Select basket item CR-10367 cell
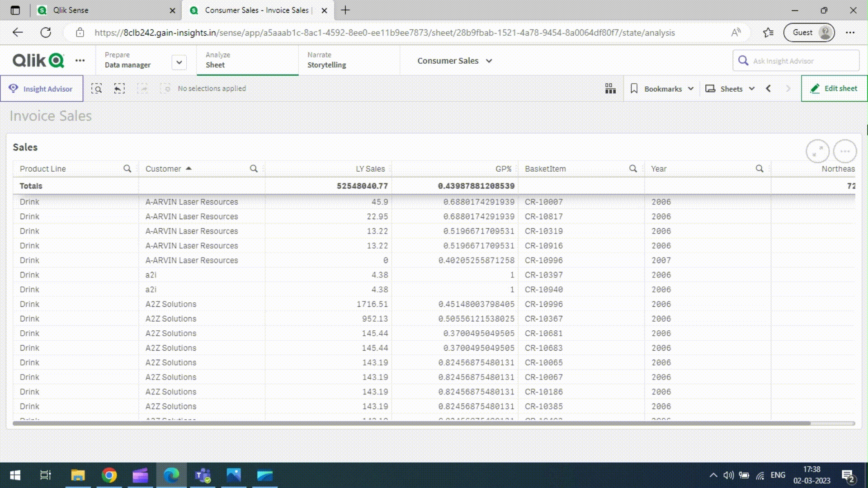 [x=581, y=319]
